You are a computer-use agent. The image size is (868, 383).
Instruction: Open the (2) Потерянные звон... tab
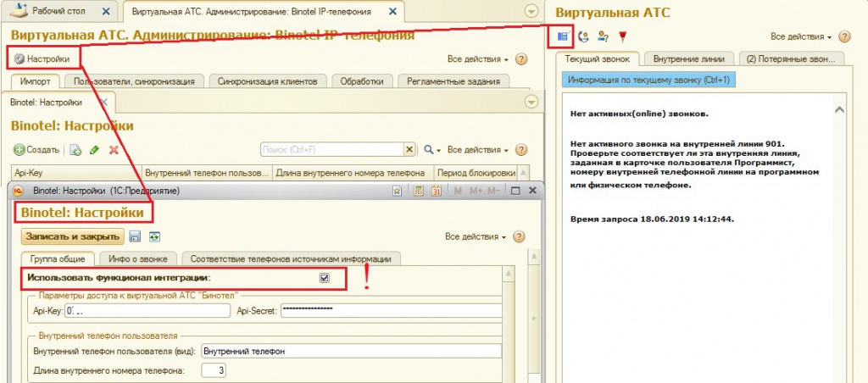[791, 58]
